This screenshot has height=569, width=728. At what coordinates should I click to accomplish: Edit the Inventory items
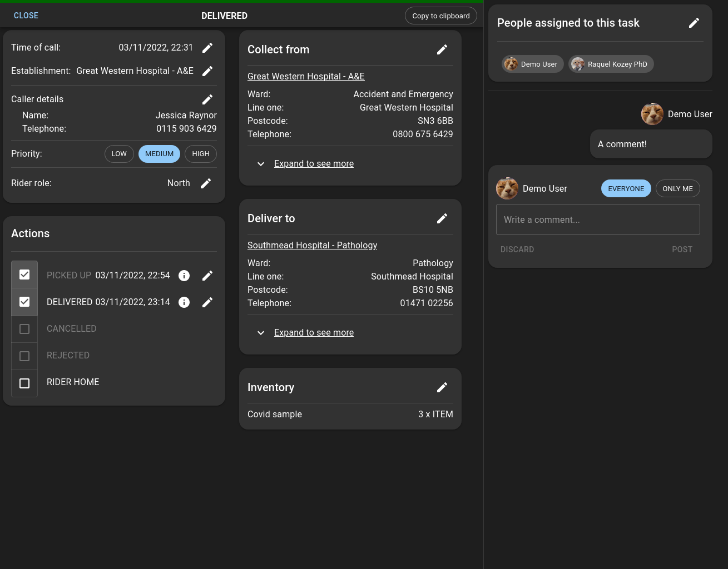click(x=442, y=387)
